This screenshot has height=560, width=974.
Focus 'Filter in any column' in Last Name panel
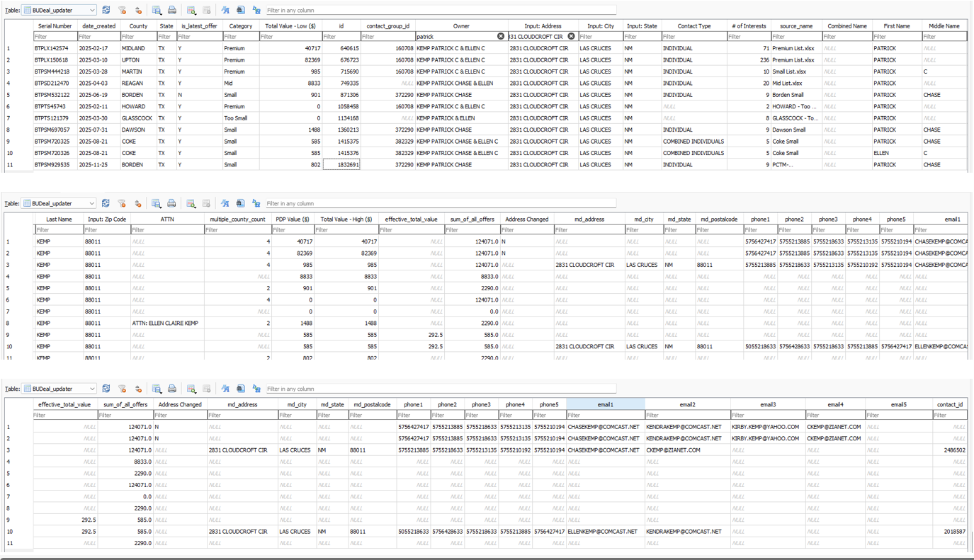pos(440,203)
